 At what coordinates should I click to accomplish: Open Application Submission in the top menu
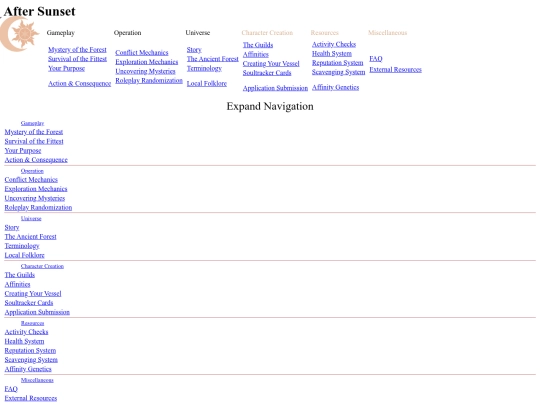point(276,88)
